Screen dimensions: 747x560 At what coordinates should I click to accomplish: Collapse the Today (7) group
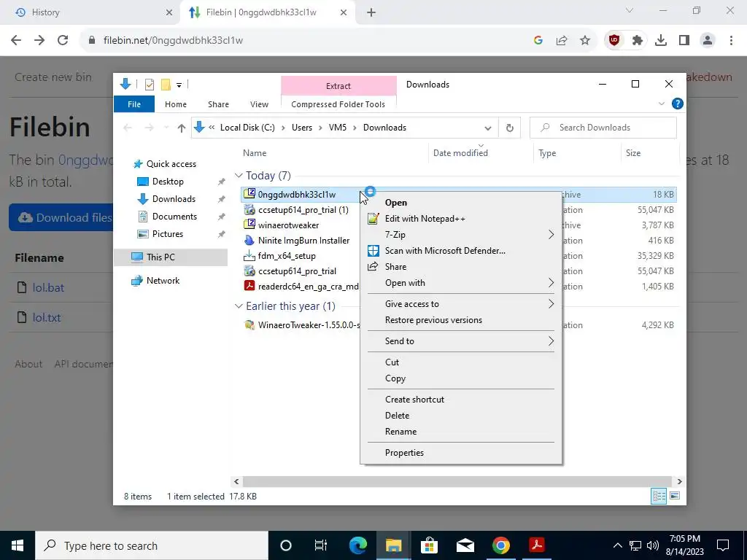click(x=239, y=176)
